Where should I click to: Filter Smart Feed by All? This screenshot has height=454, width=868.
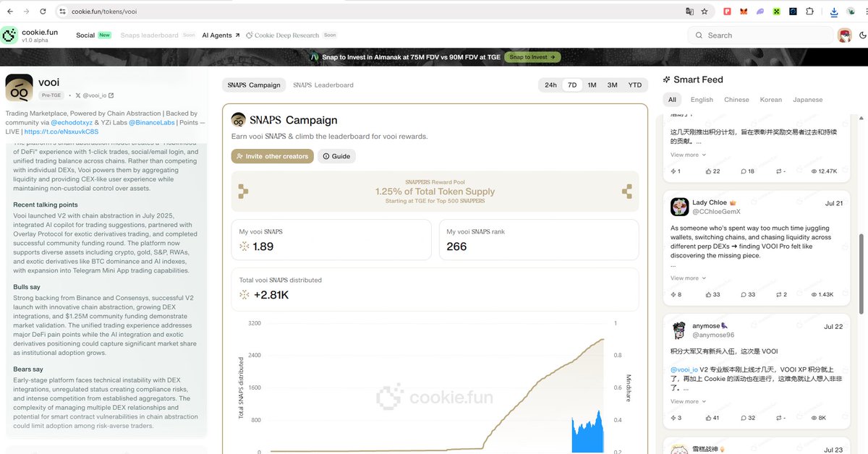point(672,100)
